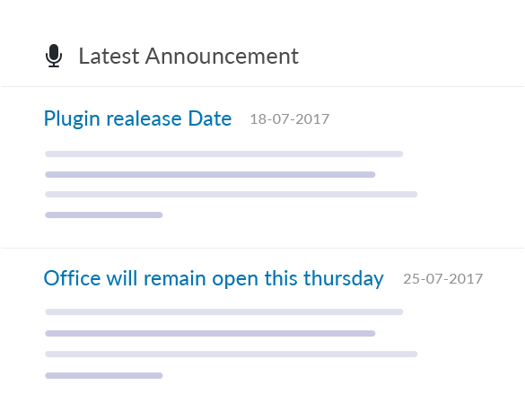Click short last placeholder line under Plugin announcement
Image resolution: width=525 pixels, height=420 pixels.
[x=104, y=215]
